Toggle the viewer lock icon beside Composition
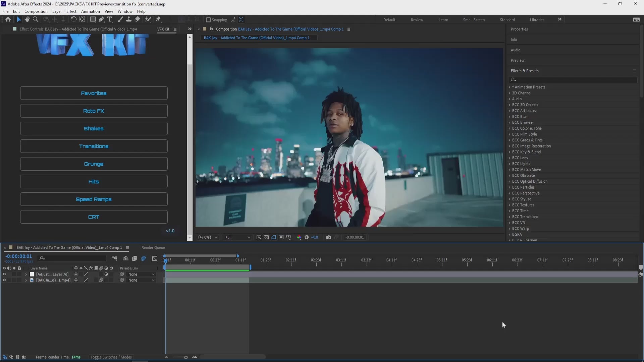 tap(211, 29)
